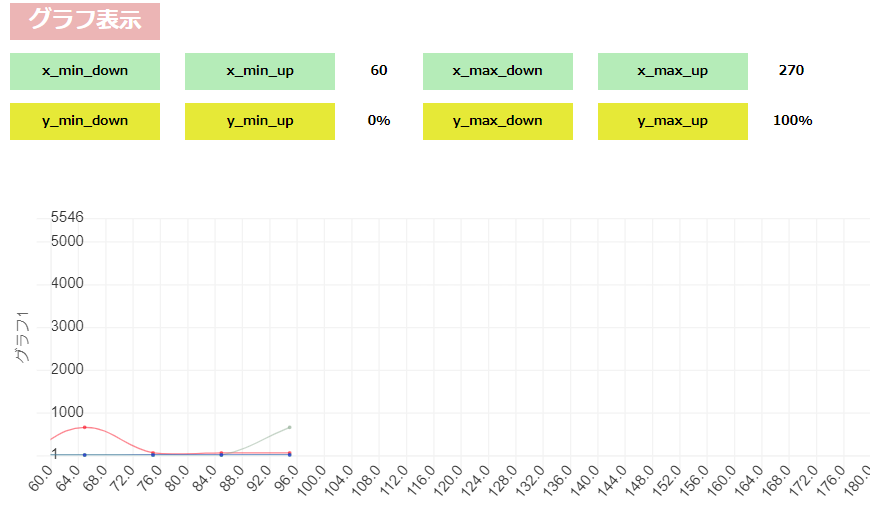
Task: Click the 5546 y-axis maximum label
Action: click(67, 217)
